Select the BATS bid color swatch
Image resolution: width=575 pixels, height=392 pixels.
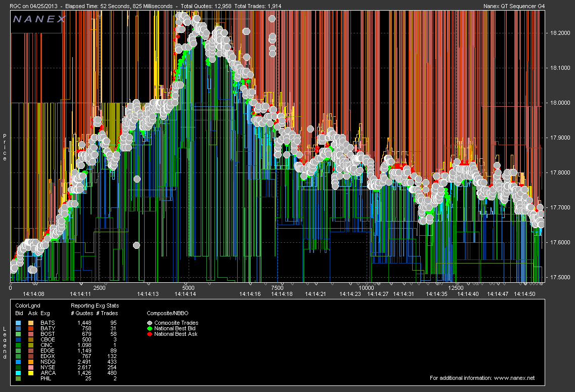[18, 323]
